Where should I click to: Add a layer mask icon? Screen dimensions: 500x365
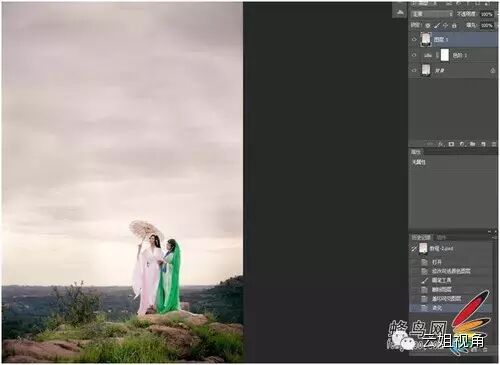(x=451, y=144)
